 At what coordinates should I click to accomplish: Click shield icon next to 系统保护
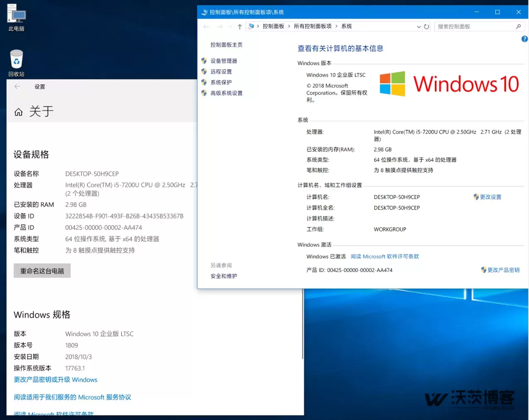coord(204,82)
